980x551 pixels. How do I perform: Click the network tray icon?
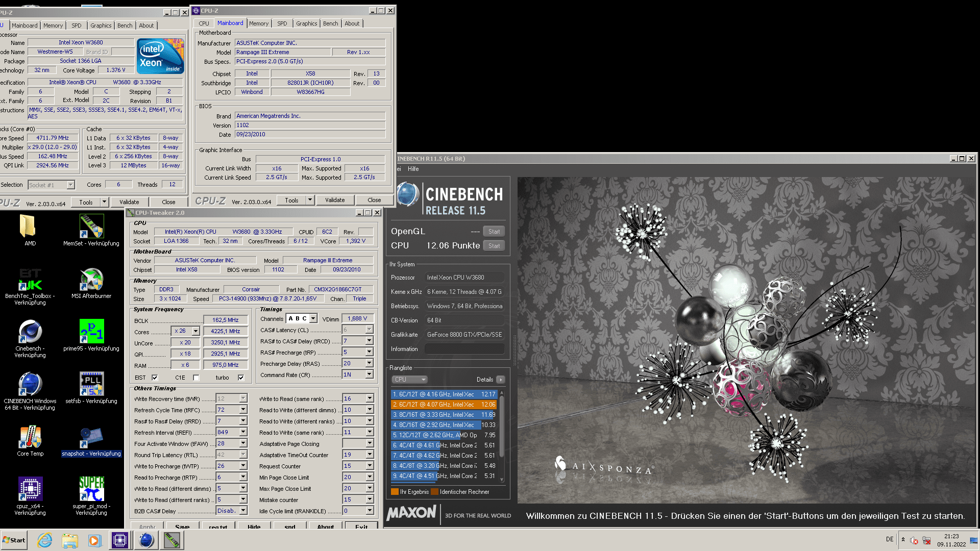pos(926,540)
